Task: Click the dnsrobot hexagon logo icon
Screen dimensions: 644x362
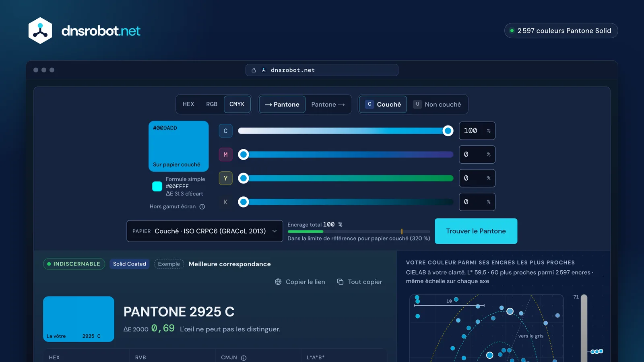Action: 40,31
